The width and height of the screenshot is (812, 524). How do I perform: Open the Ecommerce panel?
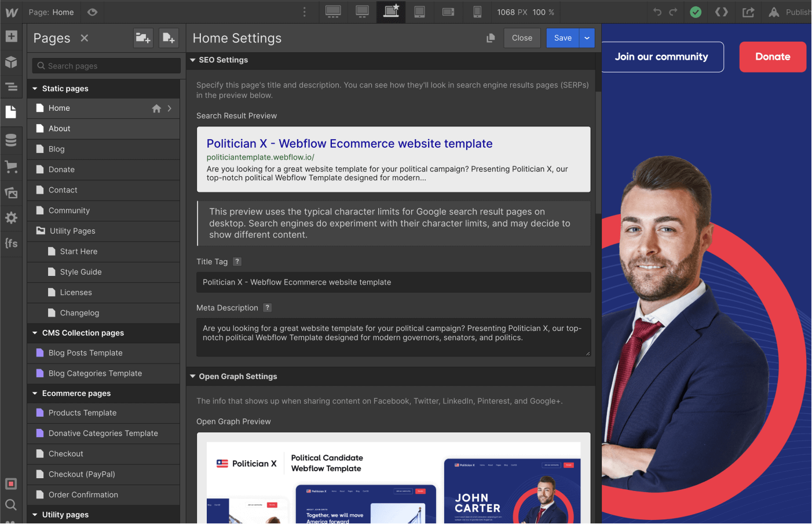point(12,167)
